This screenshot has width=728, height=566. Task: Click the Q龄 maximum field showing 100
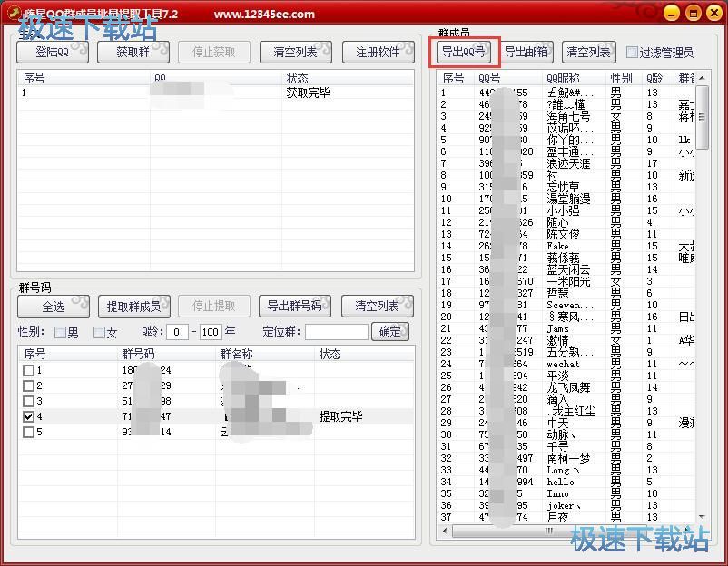(211, 332)
